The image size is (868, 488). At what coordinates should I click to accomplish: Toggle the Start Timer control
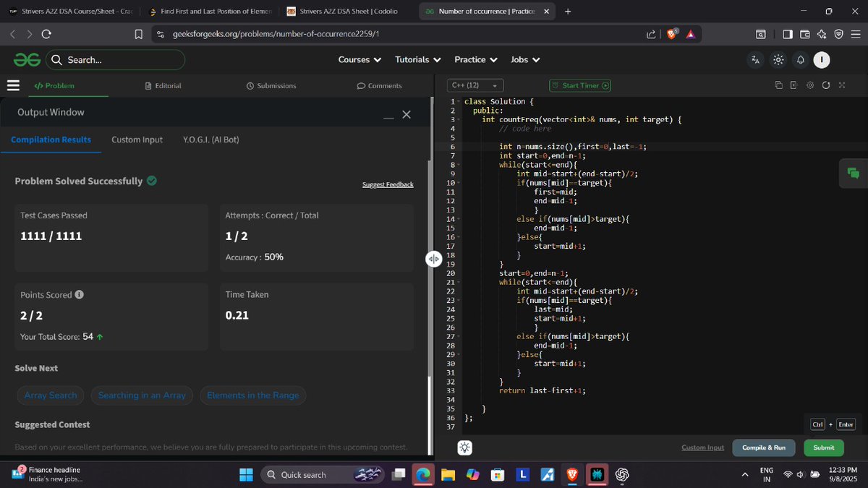(x=579, y=85)
